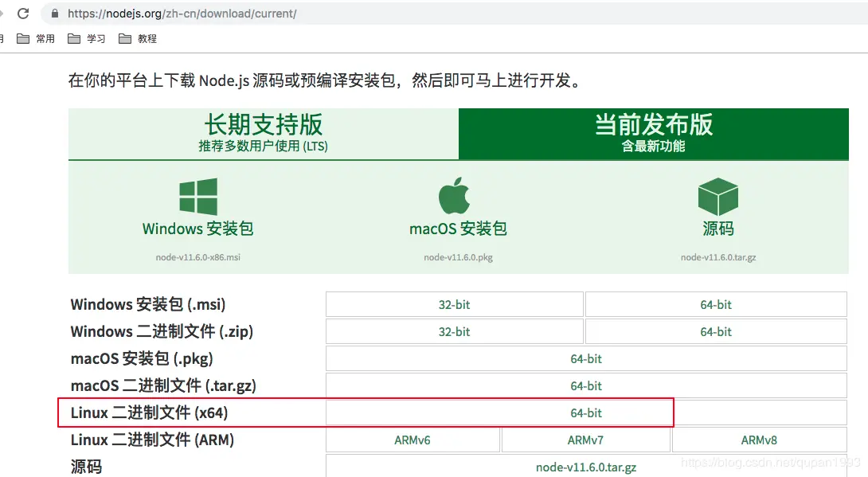Screen dimensions: 868x477
Task: Download Linux ARMv7 binary
Action: [585, 440]
